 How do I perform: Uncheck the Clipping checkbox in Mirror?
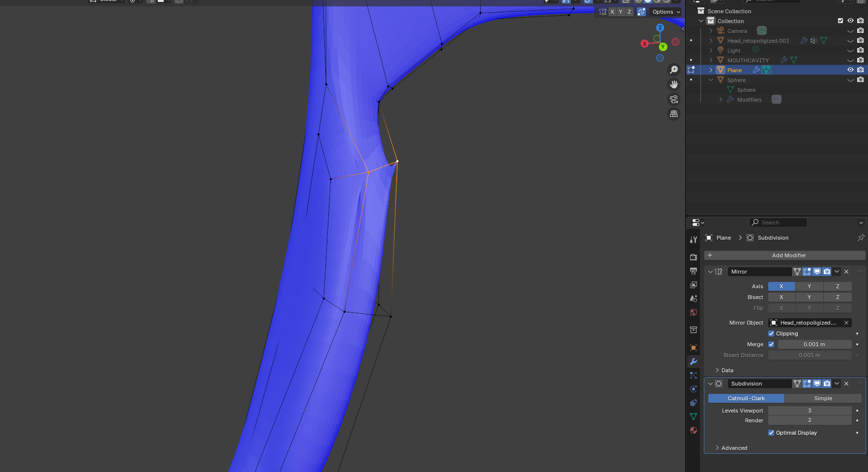tap(771, 333)
